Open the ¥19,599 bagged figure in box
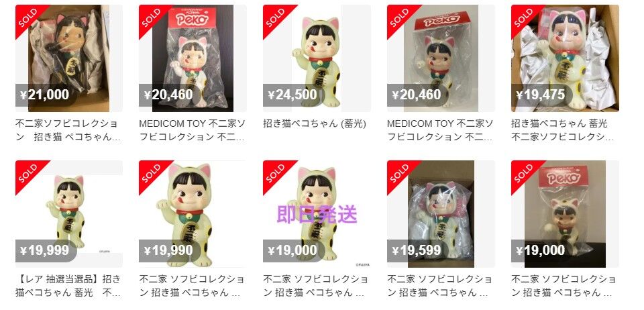 [x=441, y=214]
